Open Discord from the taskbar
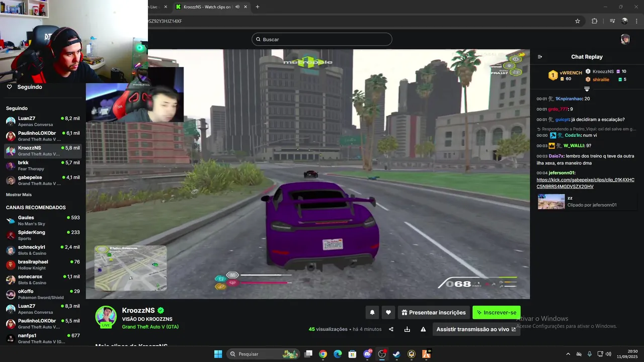Viewport: 644px width, 362px height. 367,354
